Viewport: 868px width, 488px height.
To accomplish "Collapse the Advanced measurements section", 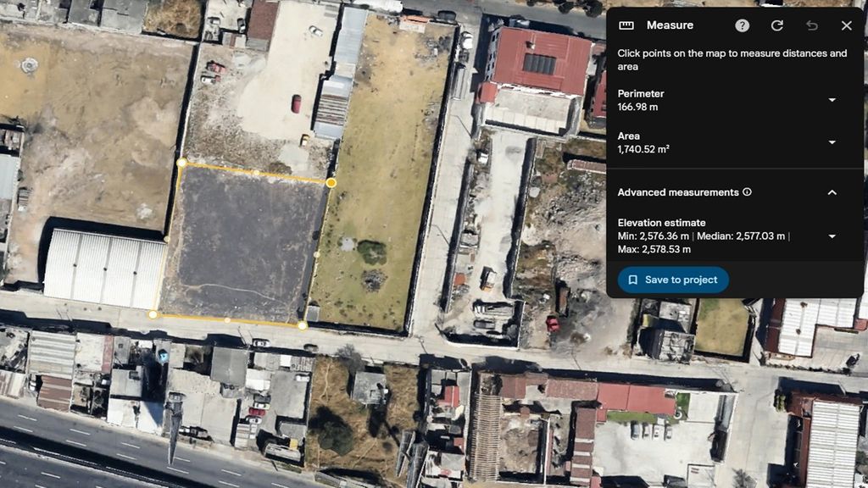I will pyautogui.click(x=832, y=192).
